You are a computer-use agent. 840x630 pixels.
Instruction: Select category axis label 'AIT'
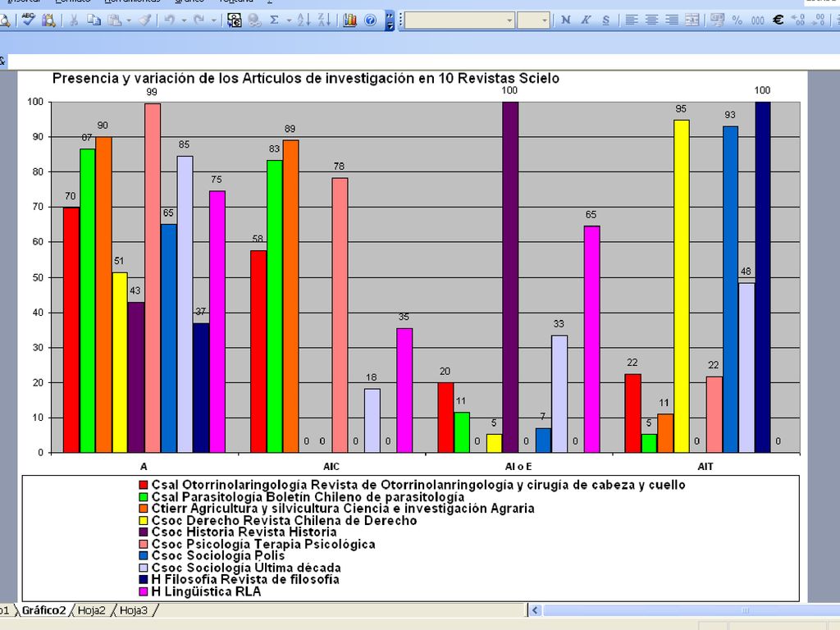pos(705,467)
